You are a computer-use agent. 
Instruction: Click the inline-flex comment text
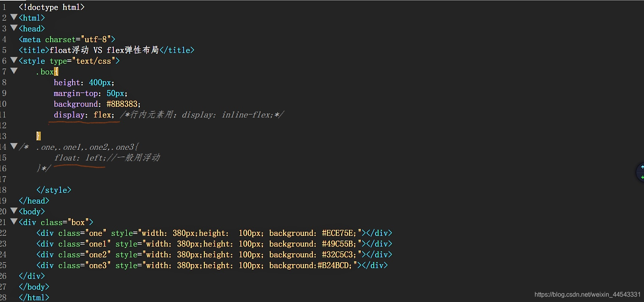pos(202,115)
